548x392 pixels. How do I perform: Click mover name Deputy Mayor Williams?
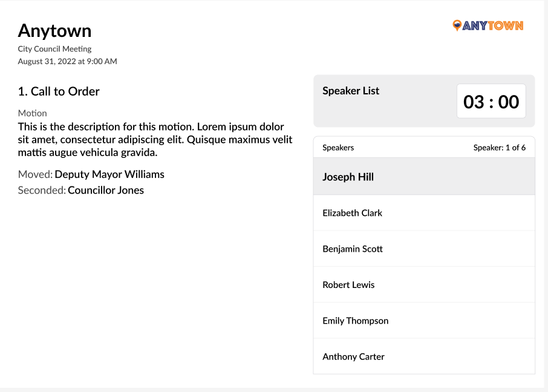pos(109,174)
